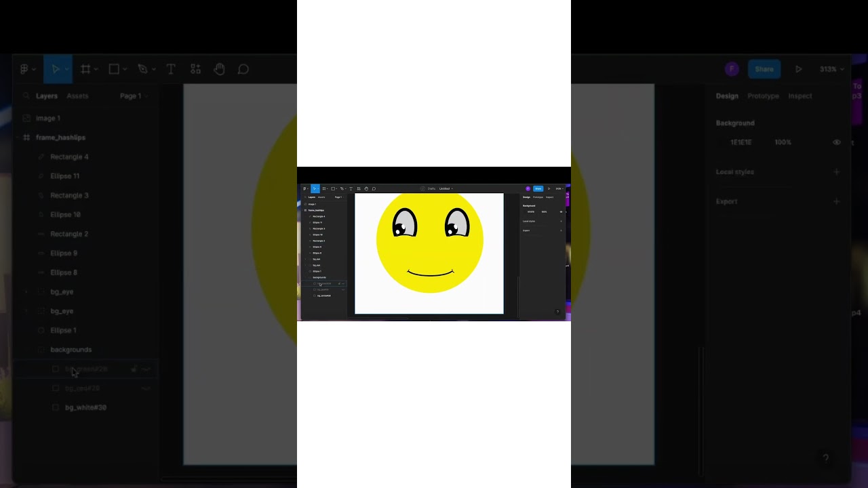Pick the Pen tool in the small centered Figma window

342,188
